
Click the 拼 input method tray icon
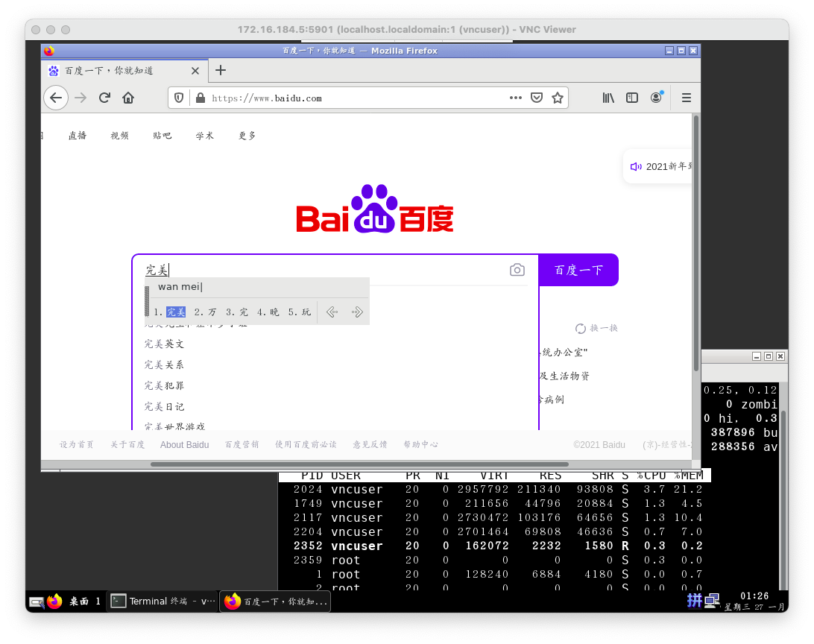694,601
